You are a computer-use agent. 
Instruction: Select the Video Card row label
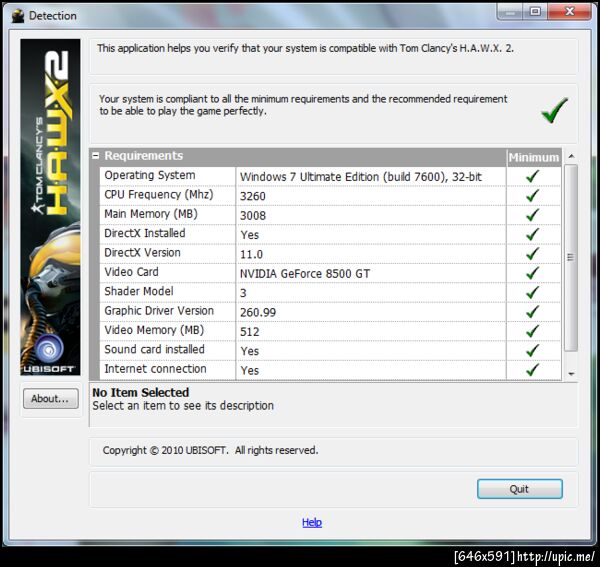(131, 272)
